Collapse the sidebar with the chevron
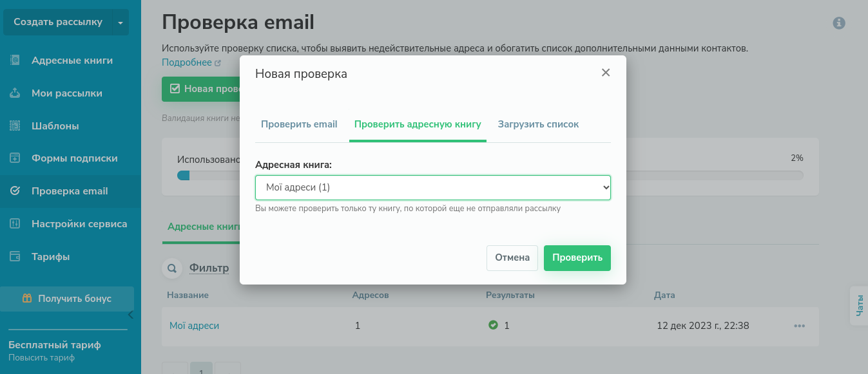Screen dimensions: 868x374 pyautogui.click(x=130, y=315)
